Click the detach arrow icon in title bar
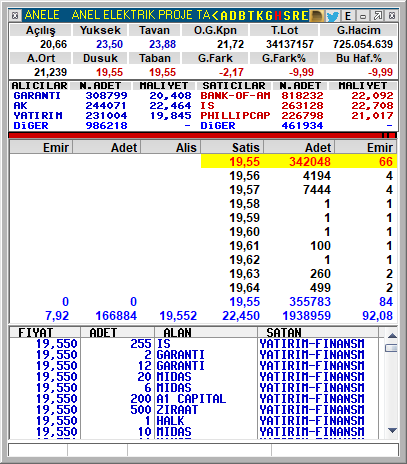The image size is (407, 464). [378, 15]
